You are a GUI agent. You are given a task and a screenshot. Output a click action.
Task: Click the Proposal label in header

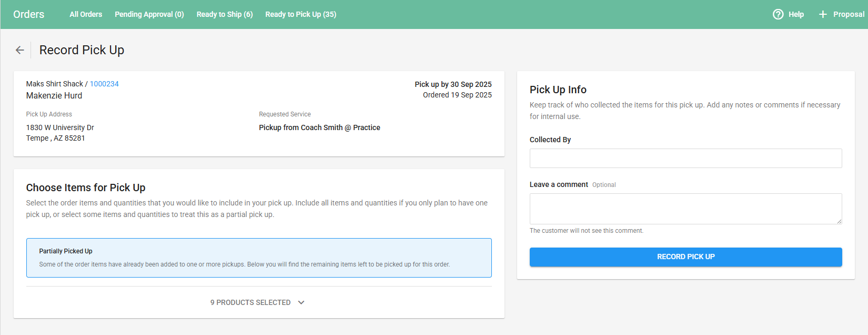[x=849, y=14]
